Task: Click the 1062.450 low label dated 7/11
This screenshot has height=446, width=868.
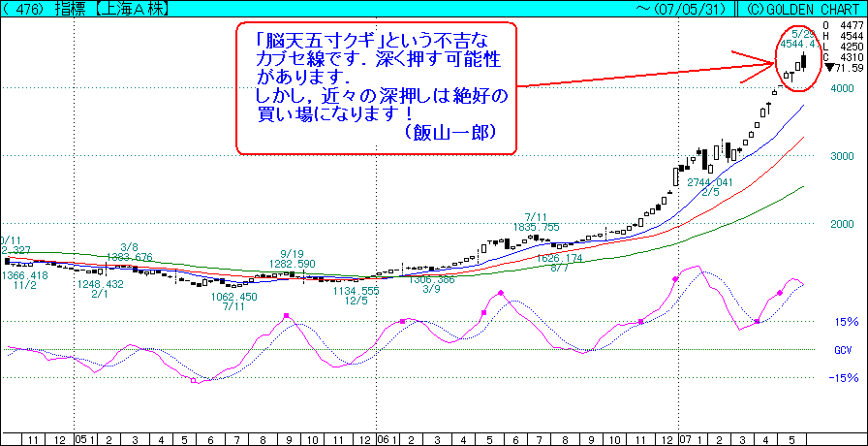Action: point(232,297)
